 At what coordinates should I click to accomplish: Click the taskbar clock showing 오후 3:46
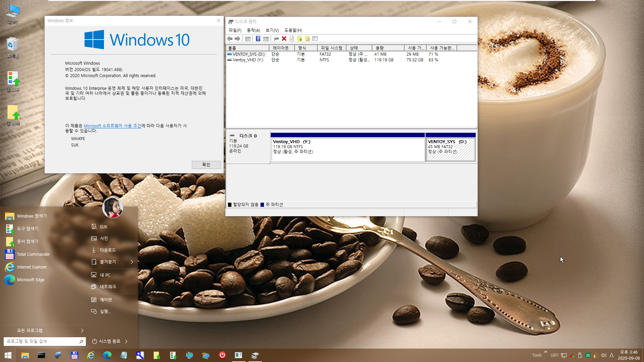pos(629,355)
